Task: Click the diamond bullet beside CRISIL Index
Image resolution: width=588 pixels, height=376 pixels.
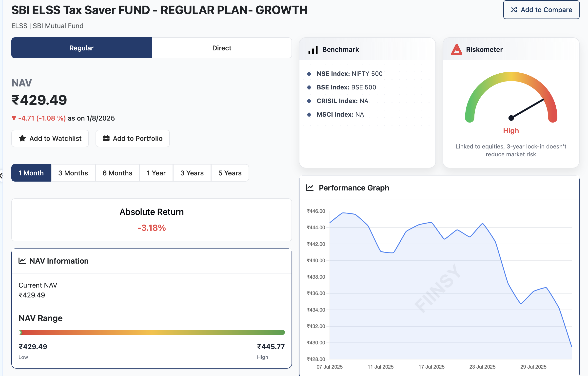Action: click(309, 101)
